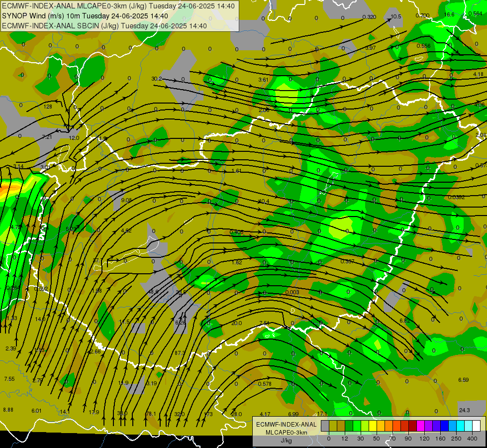Viewport: 487px width, 448px height.
Task: Click the 7.21 value on the map
Action: (x=47, y=137)
